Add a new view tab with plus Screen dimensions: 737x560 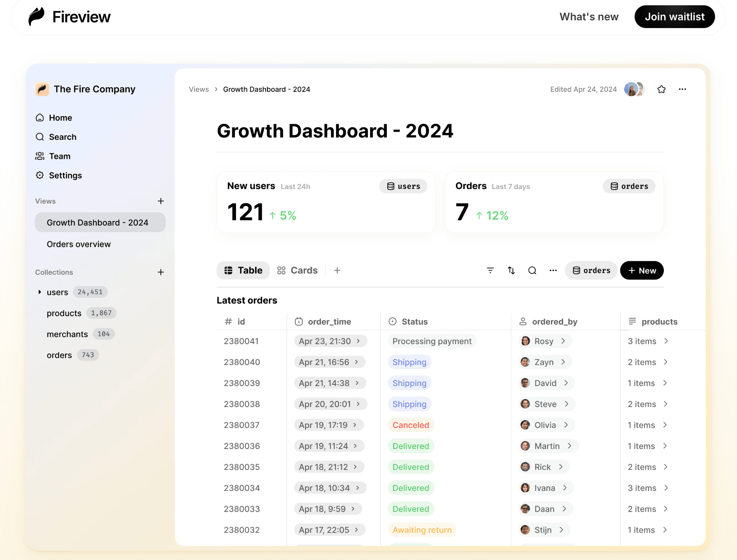337,271
